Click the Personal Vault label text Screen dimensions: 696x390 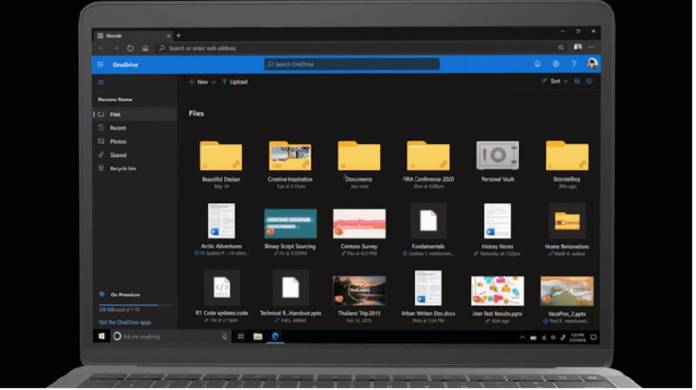(498, 179)
